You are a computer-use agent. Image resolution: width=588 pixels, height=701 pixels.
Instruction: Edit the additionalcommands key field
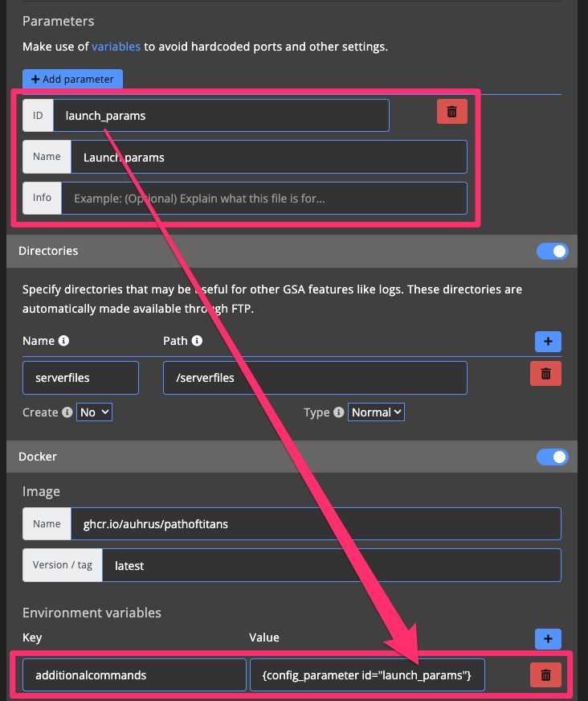[134, 674]
